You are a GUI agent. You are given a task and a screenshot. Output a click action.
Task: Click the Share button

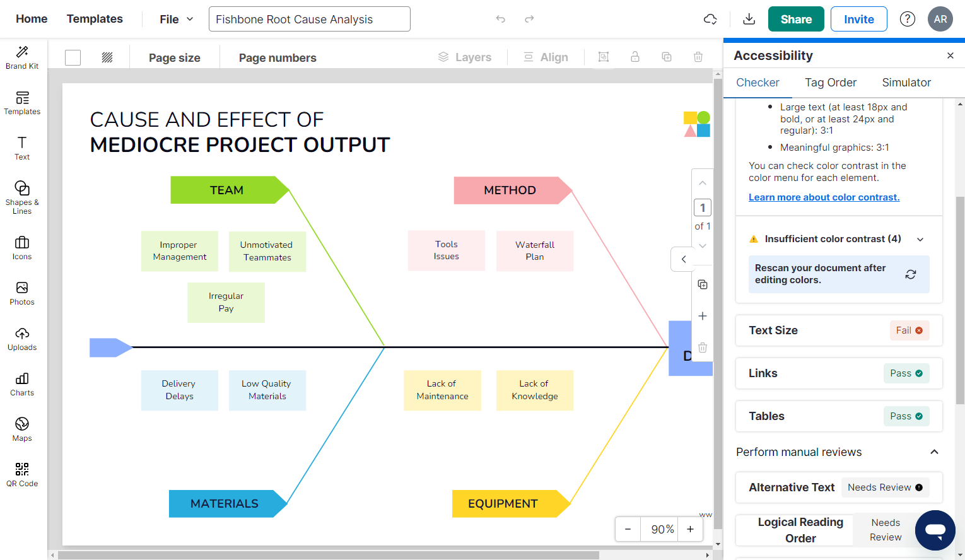click(x=795, y=19)
